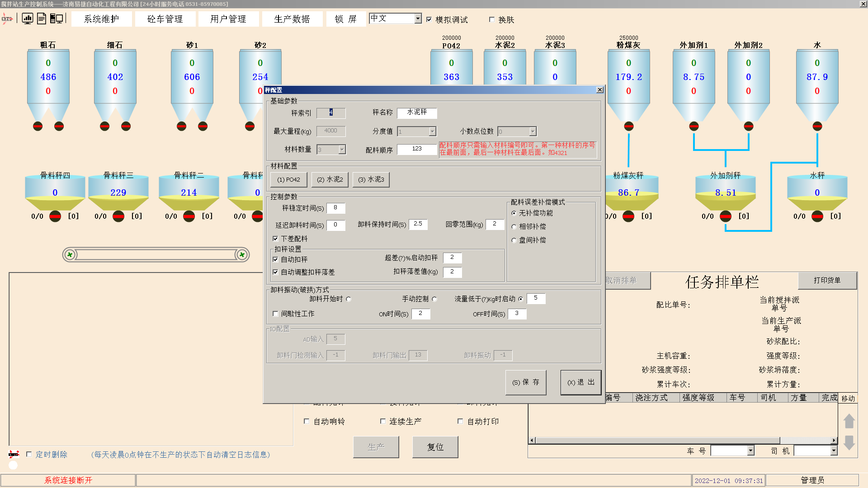This screenshot has width=868, height=488.
Task: Check the 自动响铃 option
Action: (307, 421)
